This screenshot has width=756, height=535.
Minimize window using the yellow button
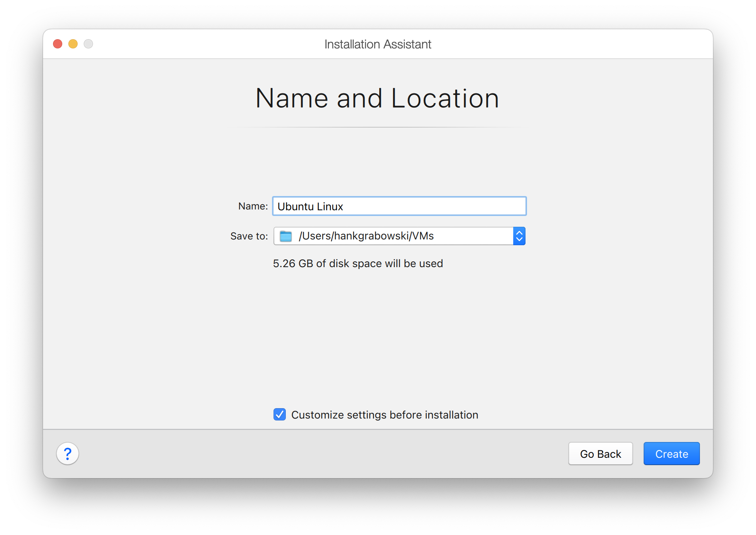pyautogui.click(x=73, y=44)
